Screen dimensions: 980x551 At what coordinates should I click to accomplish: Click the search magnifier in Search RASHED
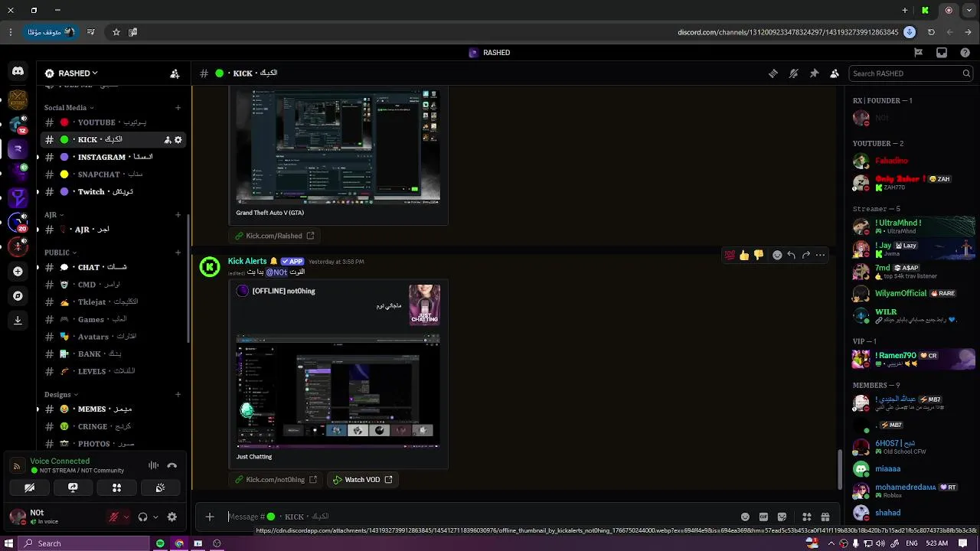coord(966,73)
